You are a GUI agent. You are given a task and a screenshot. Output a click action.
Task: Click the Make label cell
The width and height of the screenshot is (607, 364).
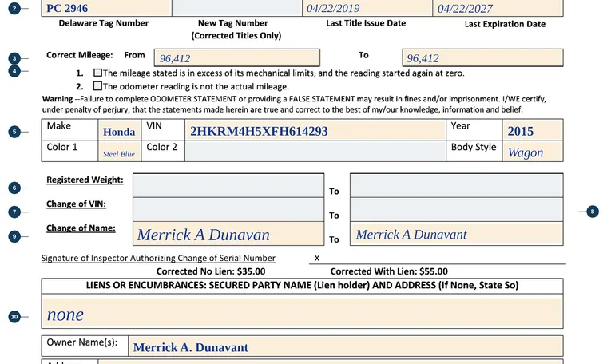pos(69,130)
